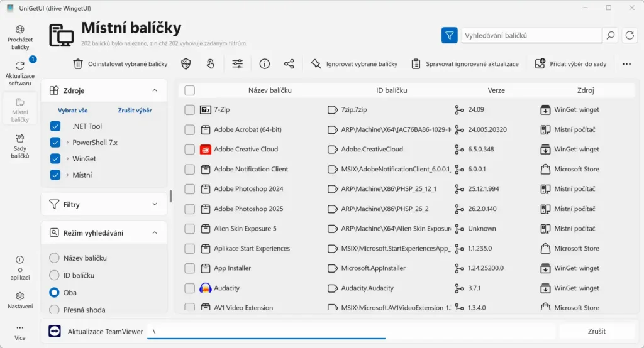Viewport: 644px width, 348px height.
Task: Click the interactive uninstall hand icon
Action: coord(211,63)
